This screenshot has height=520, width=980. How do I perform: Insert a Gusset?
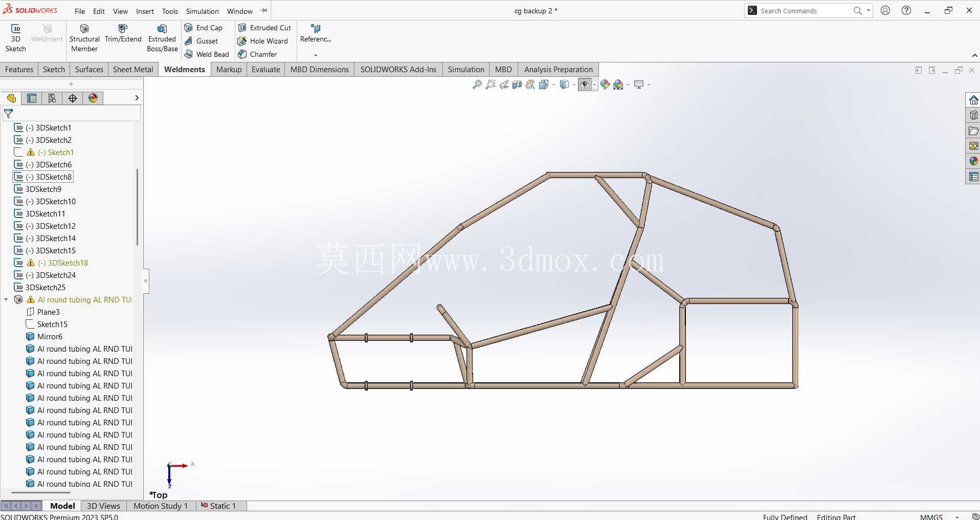[202, 41]
